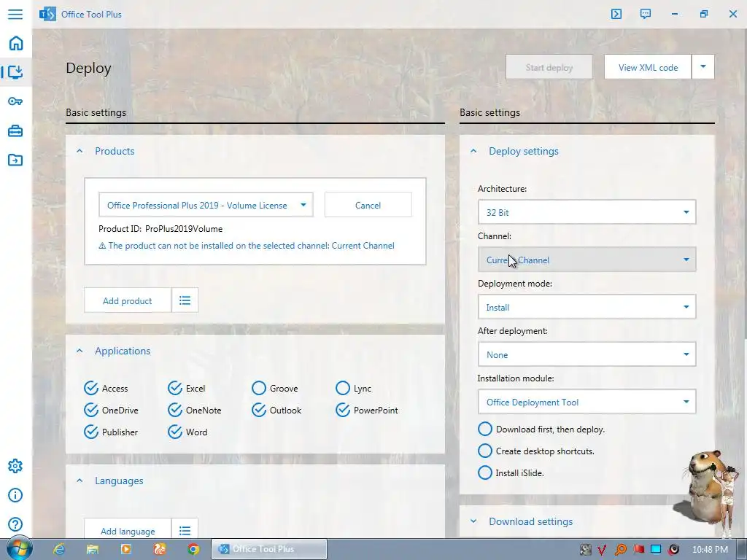Open the Channel dropdown showing Current Channel
The image size is (747, 560).
[587, 260]
